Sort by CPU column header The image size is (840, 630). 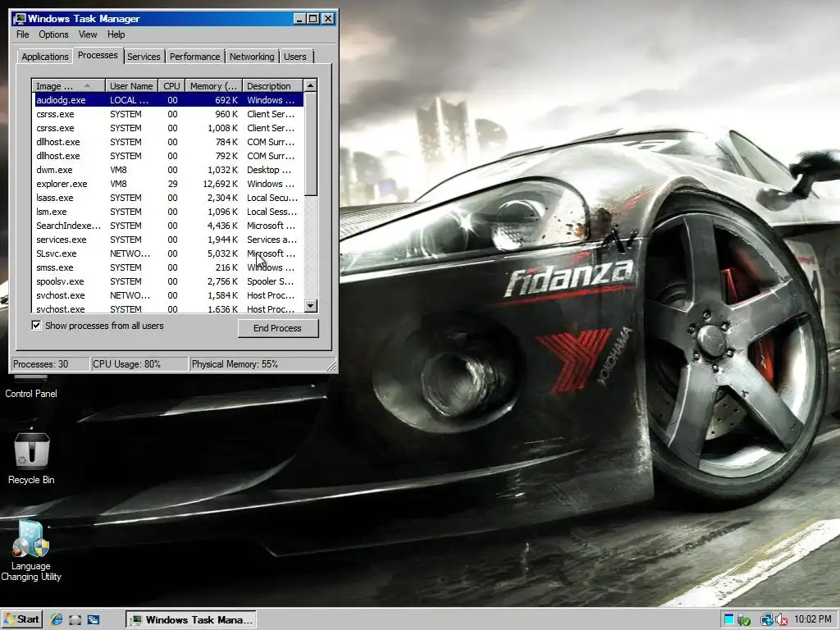171,85
